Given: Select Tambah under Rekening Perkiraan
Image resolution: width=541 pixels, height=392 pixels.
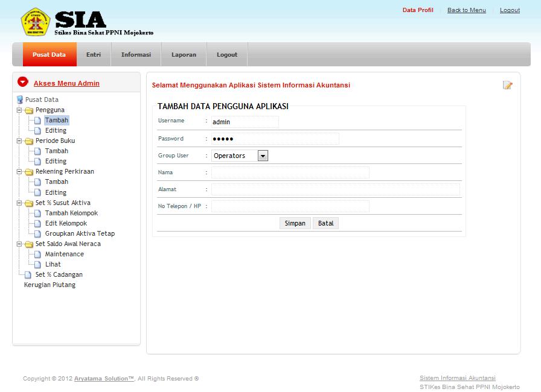Looking at the screenshot, I should click(57, 182).
